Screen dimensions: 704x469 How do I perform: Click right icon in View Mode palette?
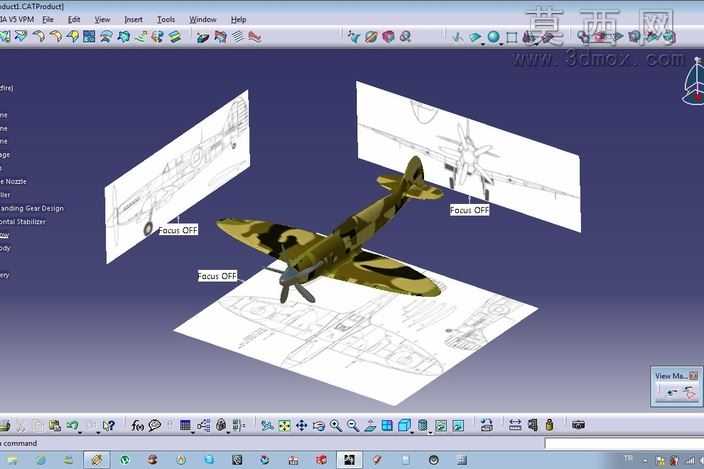(x=690, y=393)
